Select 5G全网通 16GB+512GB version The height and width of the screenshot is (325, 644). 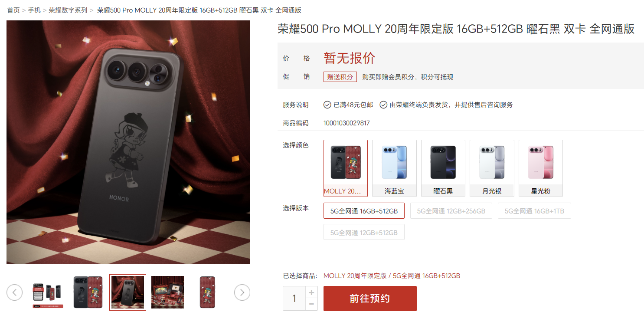364,211
